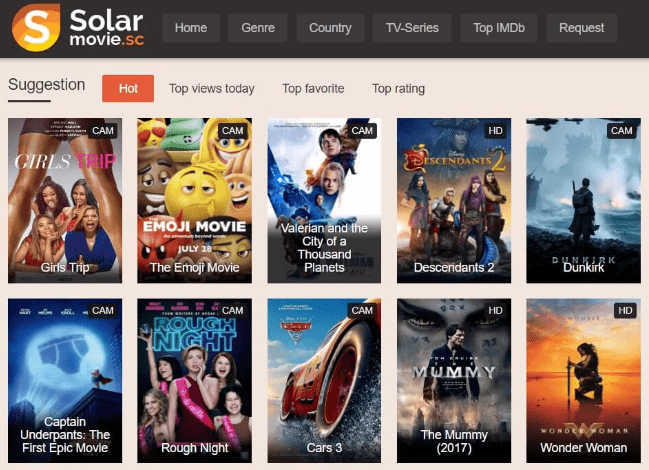Click the 'Dunkirk' title caption
Screen dimensions: 649x470
coord(584,268)
